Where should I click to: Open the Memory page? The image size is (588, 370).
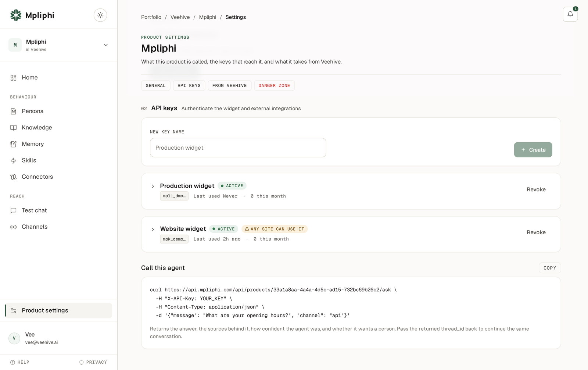point(58,144)
